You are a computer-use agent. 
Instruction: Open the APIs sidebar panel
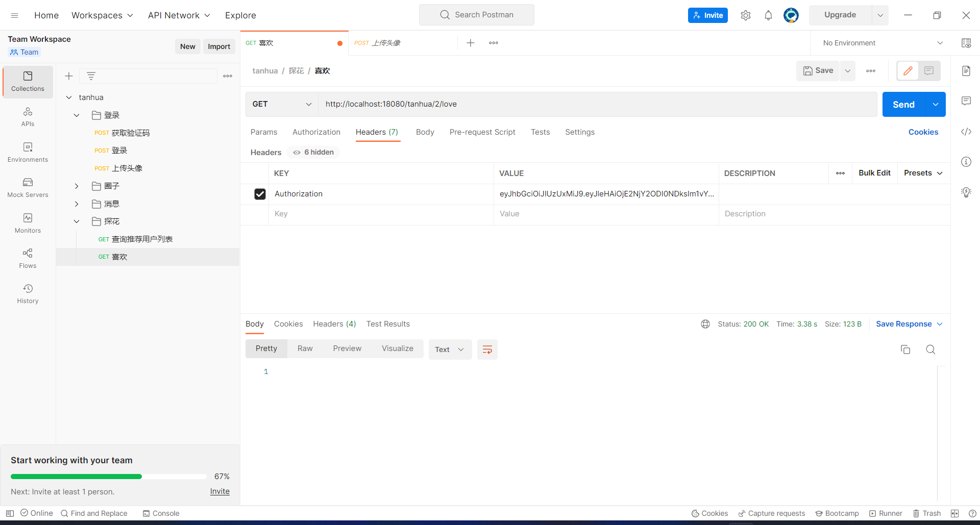click(x=28, y=117)
